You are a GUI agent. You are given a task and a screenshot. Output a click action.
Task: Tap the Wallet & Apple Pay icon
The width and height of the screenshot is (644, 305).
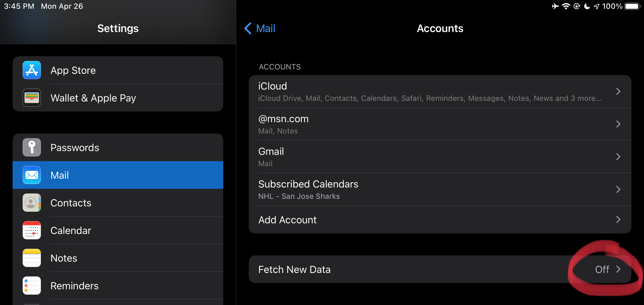32,98
